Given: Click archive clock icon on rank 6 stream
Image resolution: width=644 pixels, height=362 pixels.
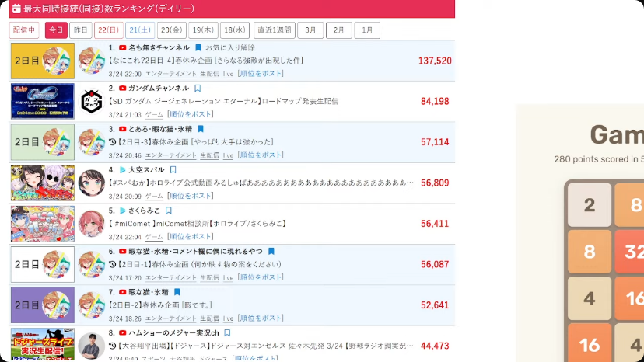Looking at the screenshot, I should 113,264.
